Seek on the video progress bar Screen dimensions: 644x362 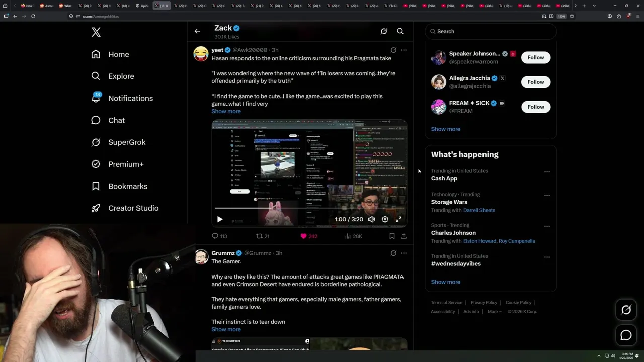click(309, 208)
